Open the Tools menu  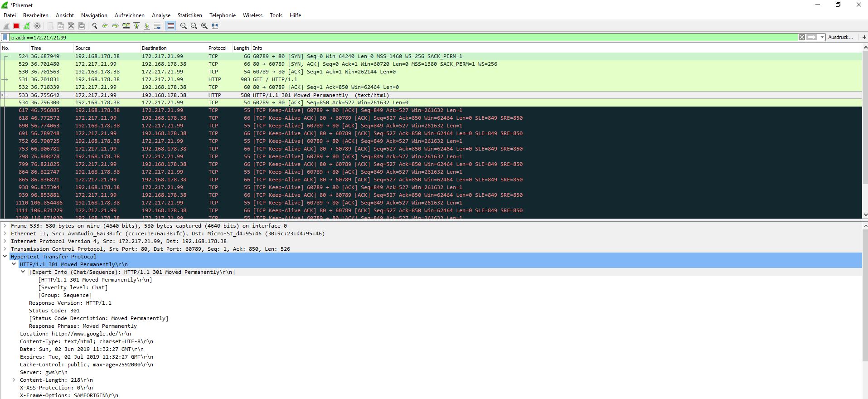276,15
